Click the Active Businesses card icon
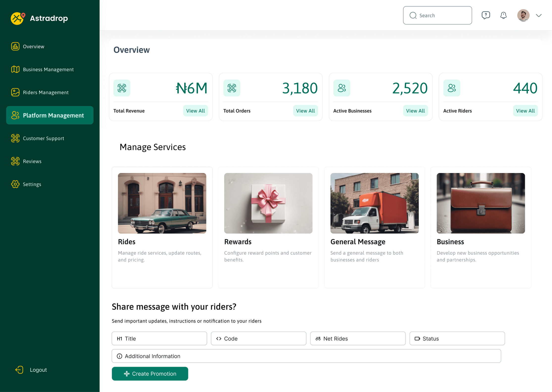The width and height of the screenshot is (552, 392). tap(342, 88)
